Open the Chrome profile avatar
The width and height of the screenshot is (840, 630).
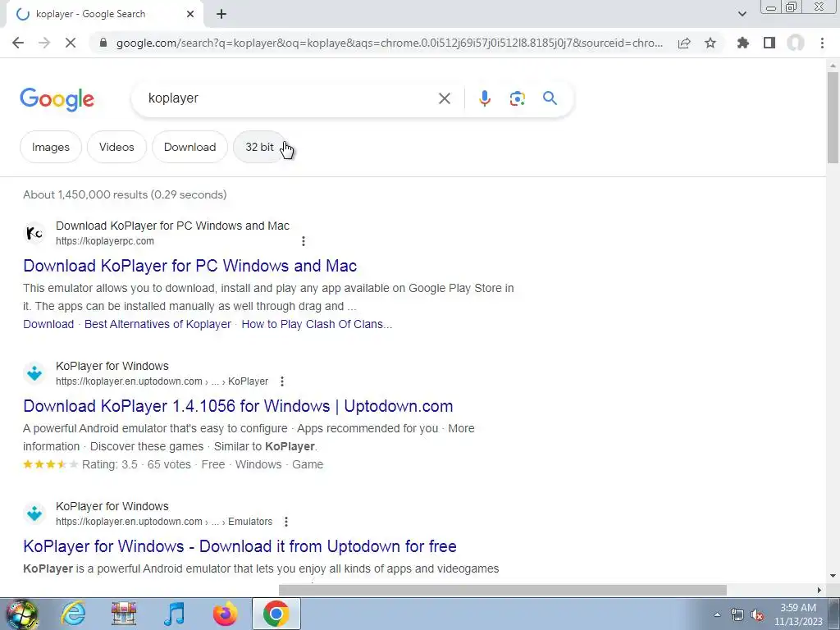click(x=796, y=43)
